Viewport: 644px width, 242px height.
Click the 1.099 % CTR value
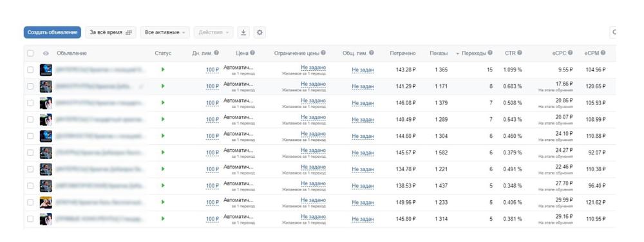click(513, 70)
